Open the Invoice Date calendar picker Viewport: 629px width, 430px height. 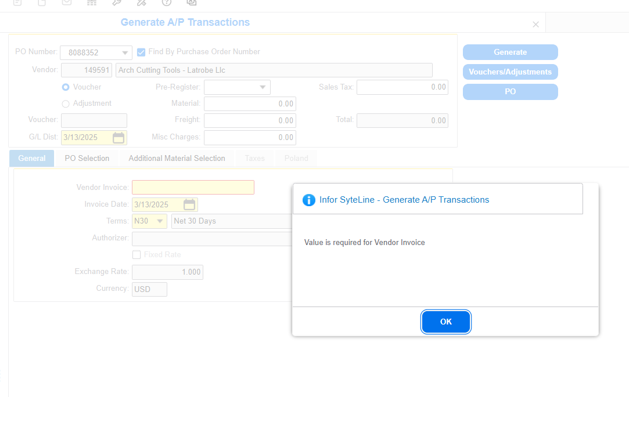pyautogui.click(x=189, y=205)
